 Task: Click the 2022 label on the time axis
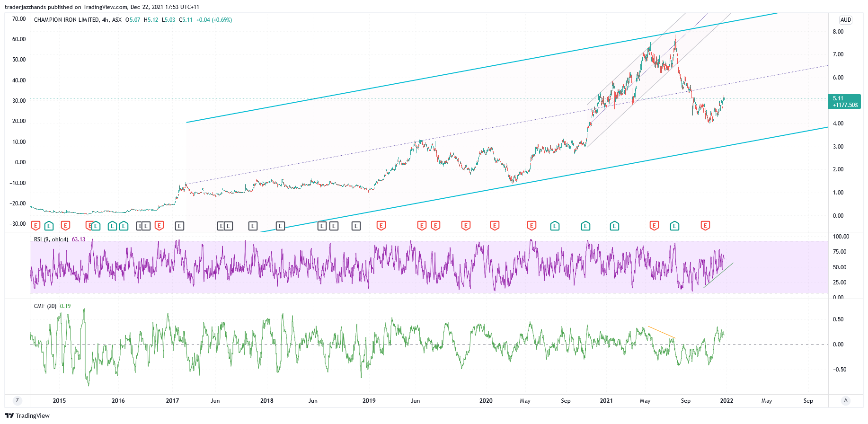coord(726,401)
